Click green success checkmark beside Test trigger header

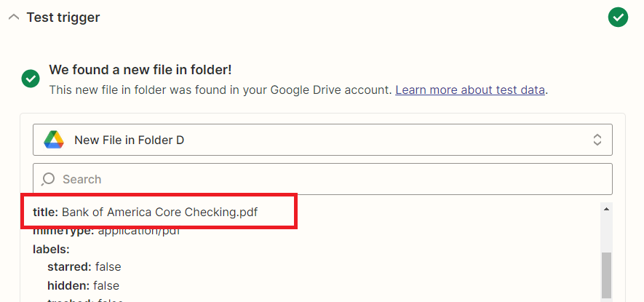[x=618, y=17]
